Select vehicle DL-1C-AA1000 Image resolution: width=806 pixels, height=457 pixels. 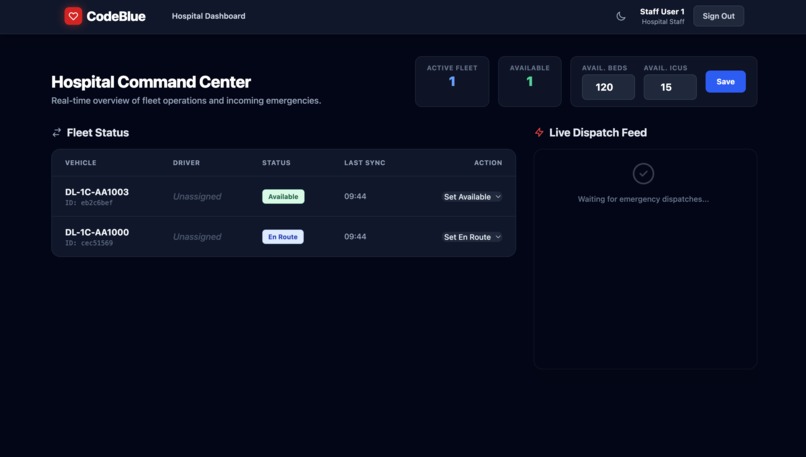(x=97, y=232)
